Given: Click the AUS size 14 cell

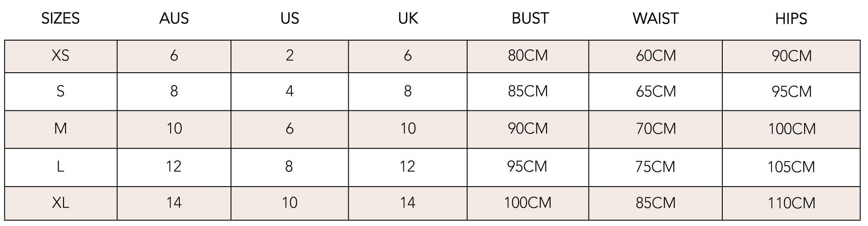Looking at the screenshot, I should click(174, 203).
